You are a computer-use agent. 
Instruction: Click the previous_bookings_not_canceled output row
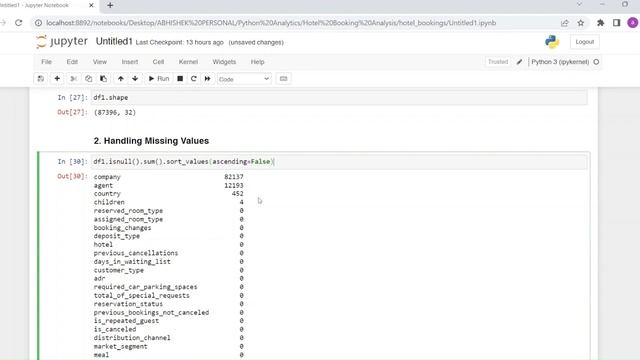[x=169, y=312]
